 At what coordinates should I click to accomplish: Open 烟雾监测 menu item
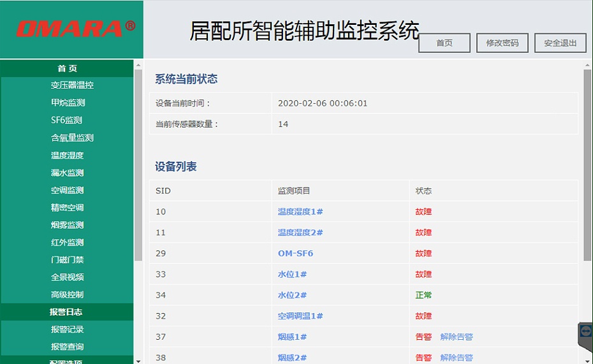(x=68, y=225)
